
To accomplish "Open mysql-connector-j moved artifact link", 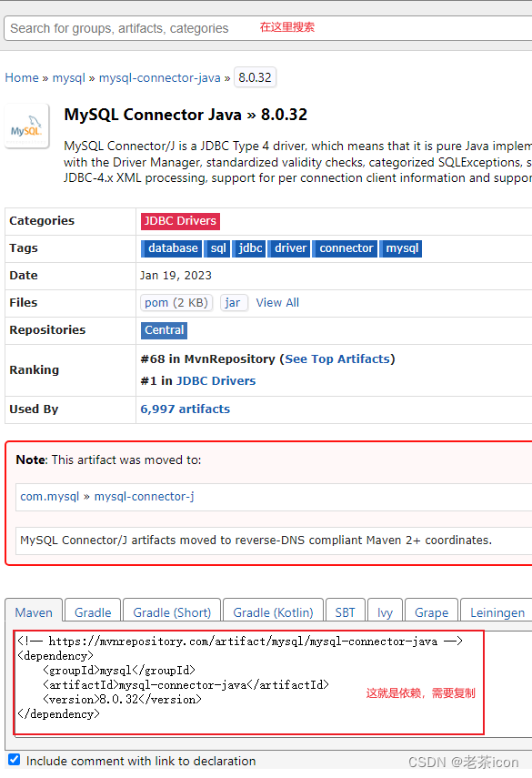I will click(145, 496).
